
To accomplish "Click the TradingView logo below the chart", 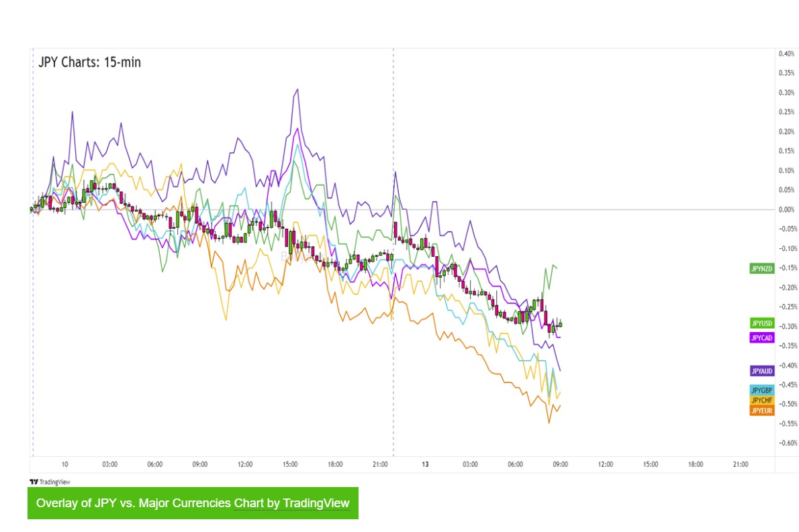I will 50,482.
